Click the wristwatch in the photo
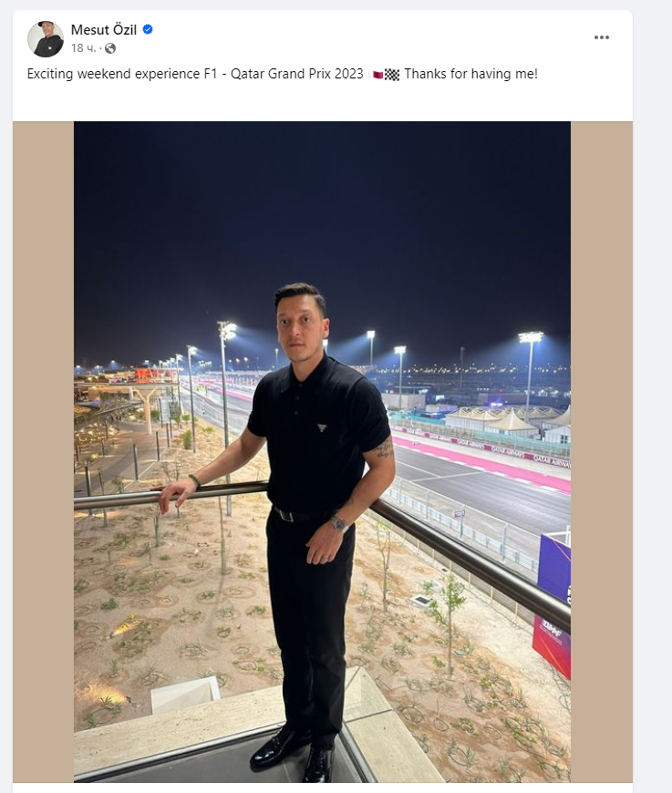The image size is (672, 793). point(338,523)
